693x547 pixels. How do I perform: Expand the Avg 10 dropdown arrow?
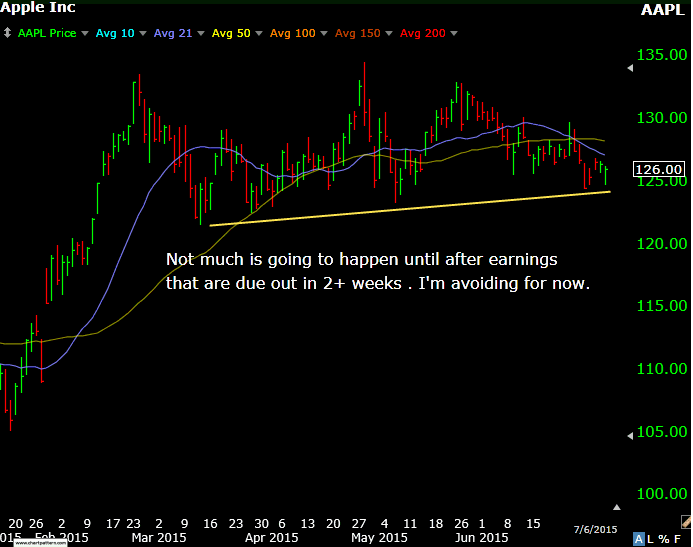pos(141,34)
